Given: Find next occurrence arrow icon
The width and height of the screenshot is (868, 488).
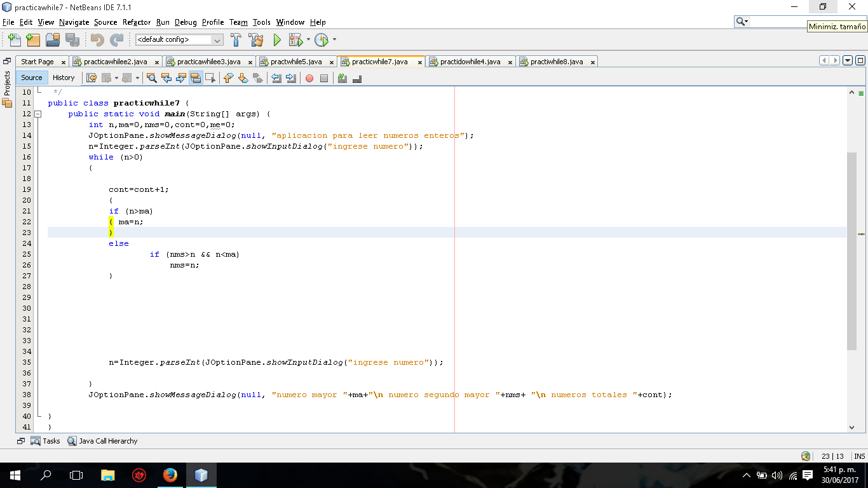Looking at the screenshot, I should [x=181, y=78].
